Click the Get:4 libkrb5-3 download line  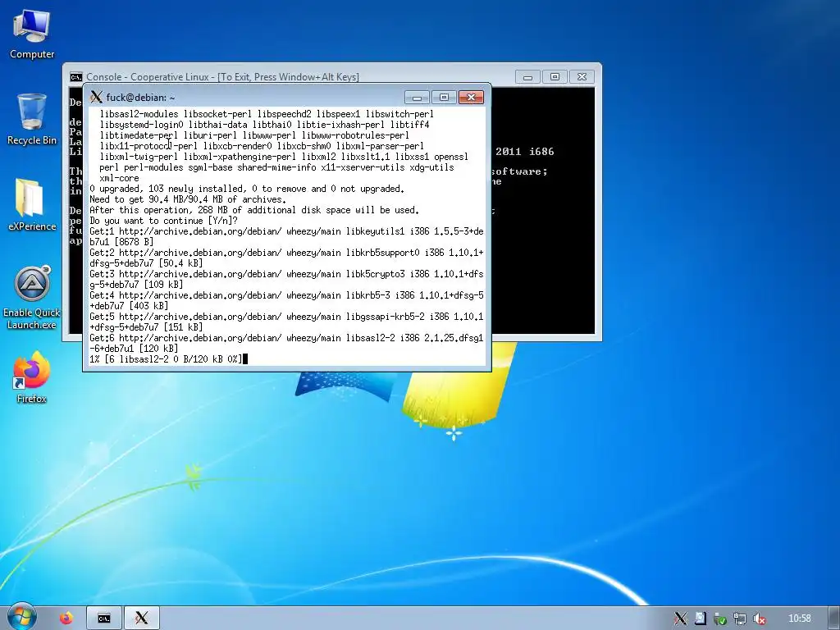pos(286,300)
